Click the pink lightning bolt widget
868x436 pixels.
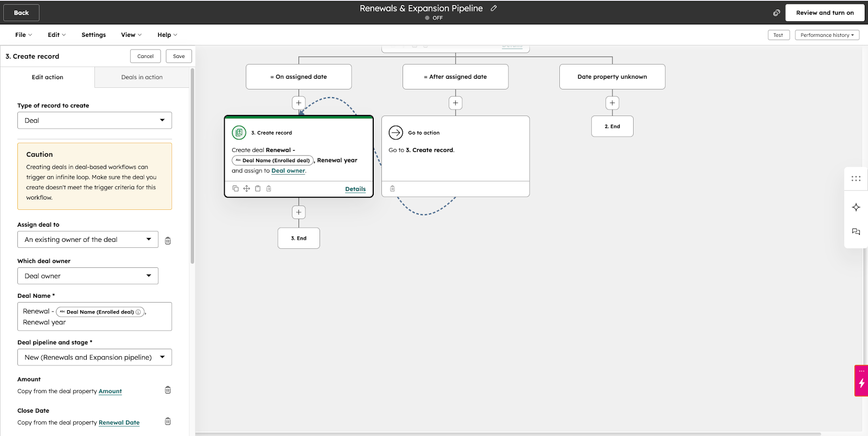coord(861,381)
